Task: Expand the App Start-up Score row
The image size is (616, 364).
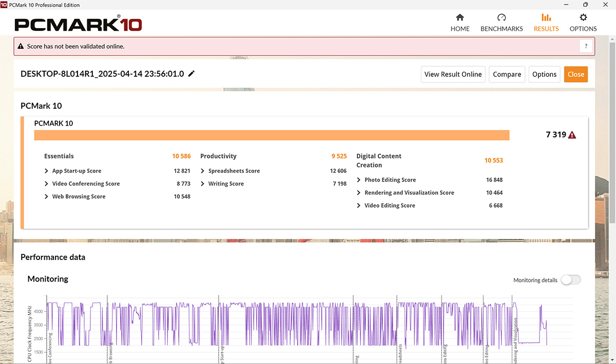Action: (x=47, y=171)
